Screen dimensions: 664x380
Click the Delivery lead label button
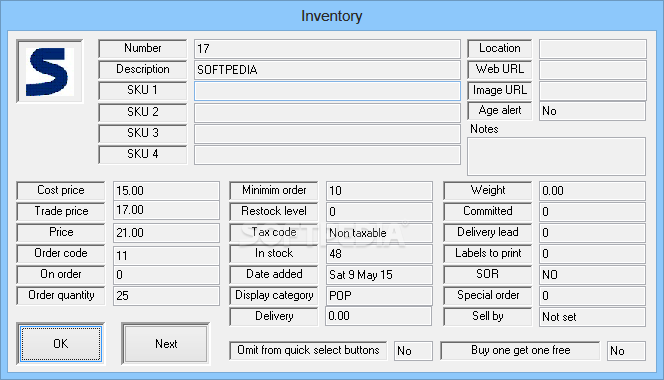point(488,233)
